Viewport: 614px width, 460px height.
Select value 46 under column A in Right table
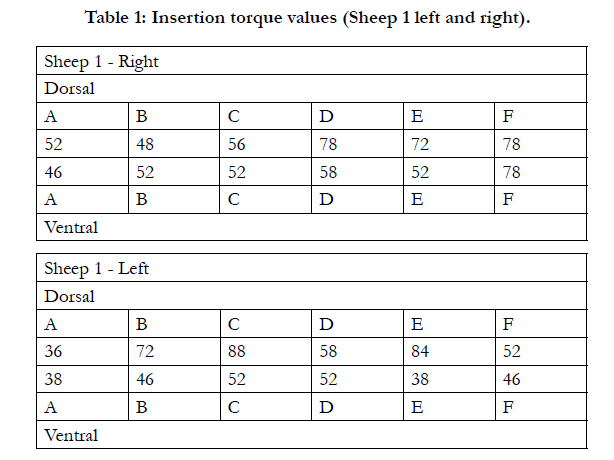coord(53,172)
